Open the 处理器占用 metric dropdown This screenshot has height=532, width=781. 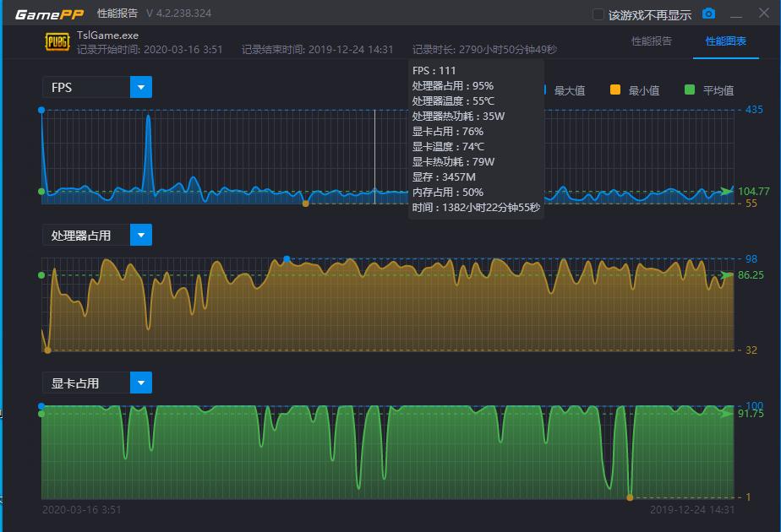pyautogui.click(x=142, y=234)
